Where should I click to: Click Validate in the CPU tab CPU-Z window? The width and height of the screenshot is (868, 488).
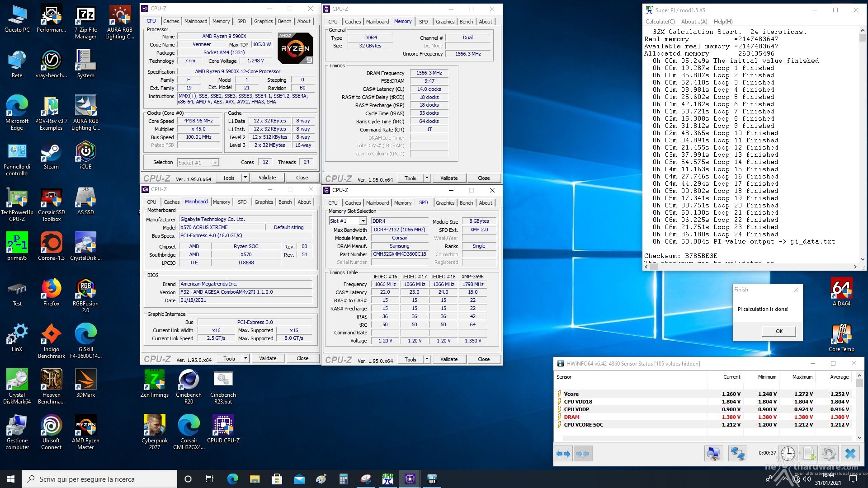(x=267, y=178)
